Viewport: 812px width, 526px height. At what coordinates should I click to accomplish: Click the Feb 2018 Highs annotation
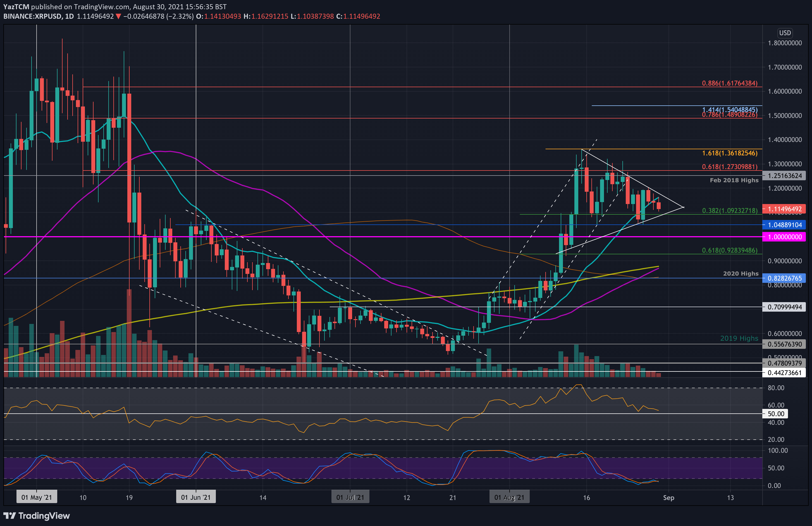734,180
